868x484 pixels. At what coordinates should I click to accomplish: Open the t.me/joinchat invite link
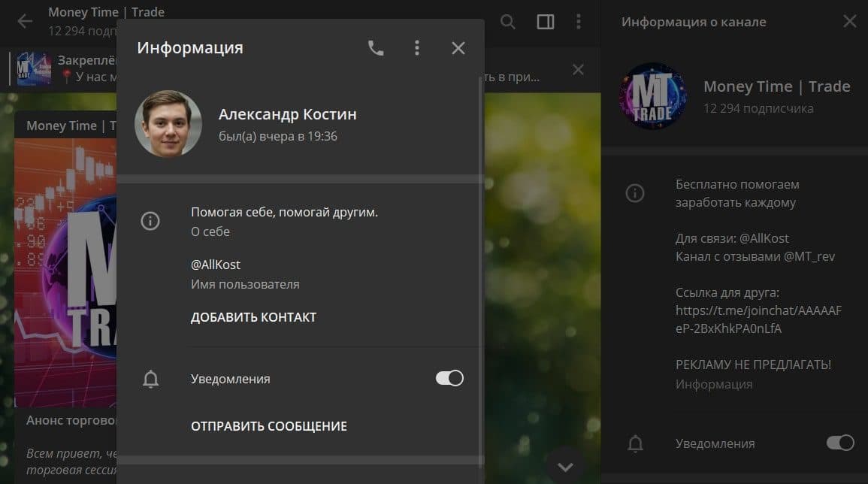pyautogui.click(x=758, y=319)
